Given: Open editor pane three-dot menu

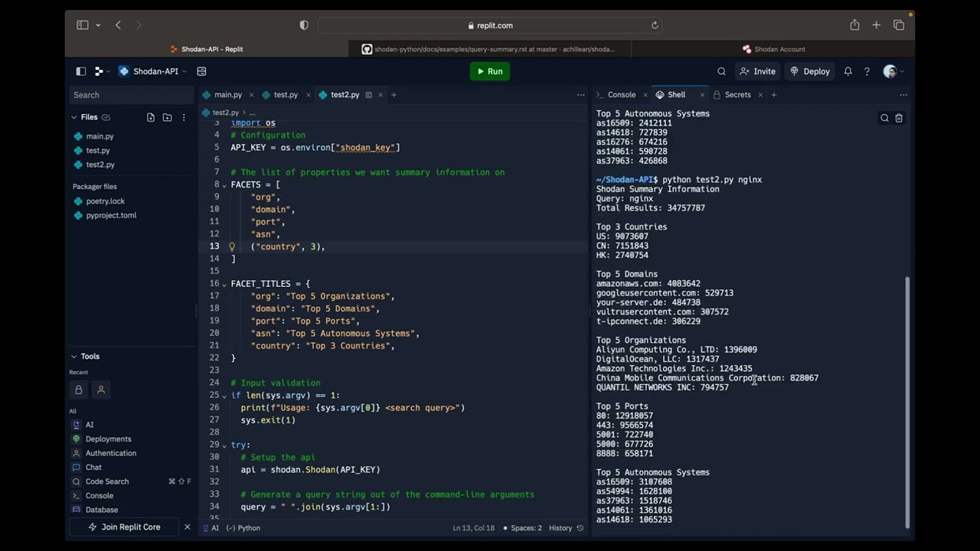Looking at the screenshot, I should coord(580,95).
